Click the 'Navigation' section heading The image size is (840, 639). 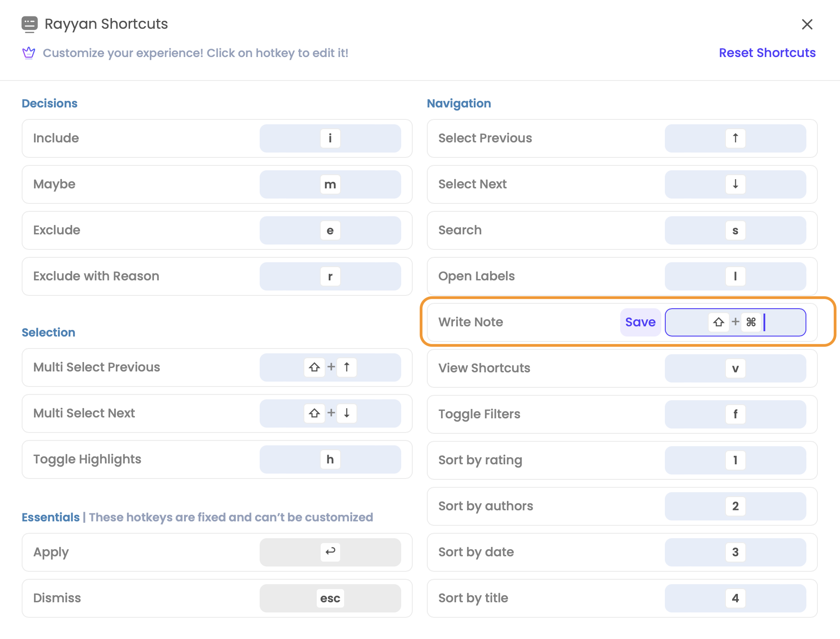click(x=459, y=103)
